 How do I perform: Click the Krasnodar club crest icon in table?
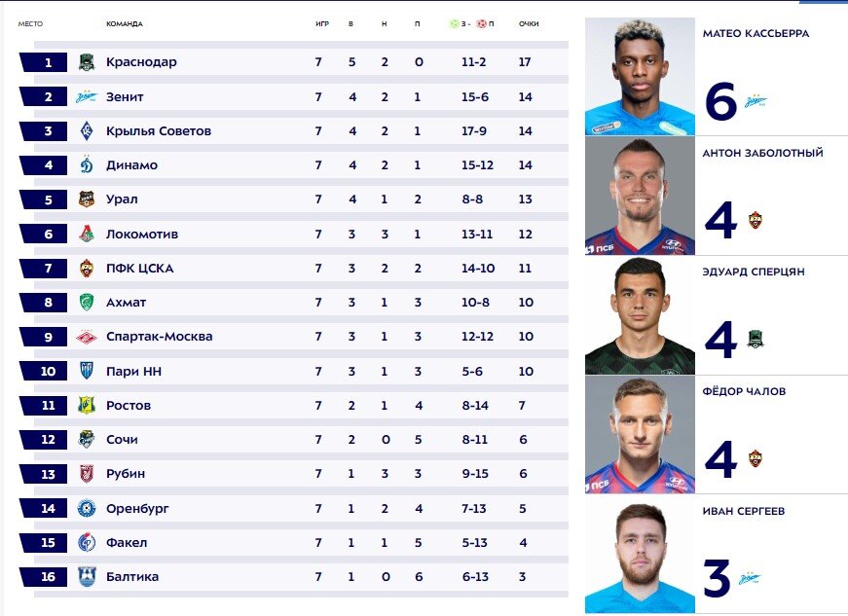click(87, 62)
